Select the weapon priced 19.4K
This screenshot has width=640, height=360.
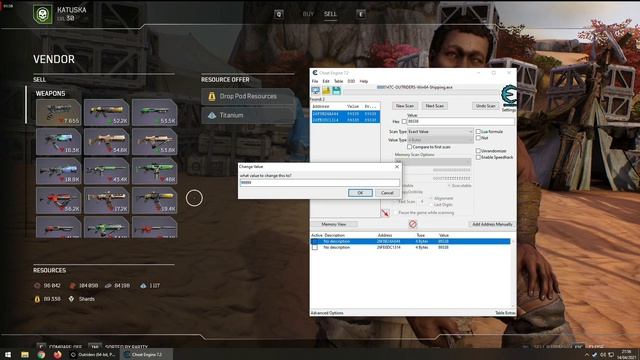pos(155,200)
